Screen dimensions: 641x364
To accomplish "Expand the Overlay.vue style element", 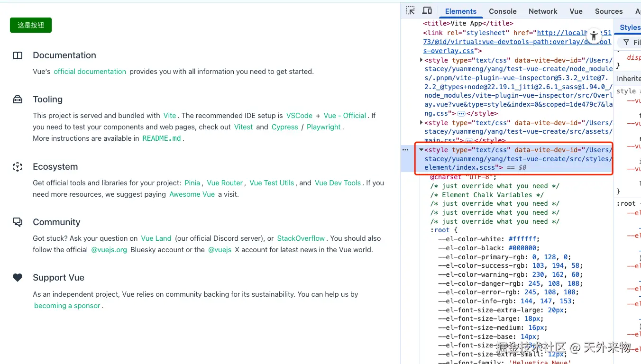I will pyautogui.click(x=421, y=60).
